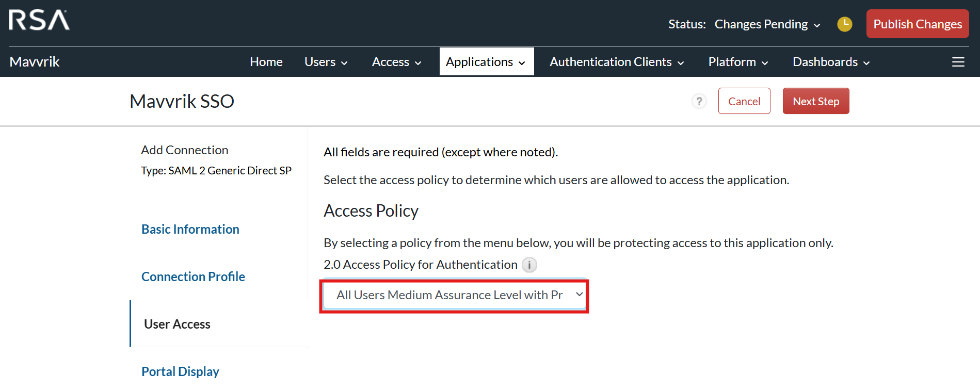Go to the Basic Information step

[190, 229]
